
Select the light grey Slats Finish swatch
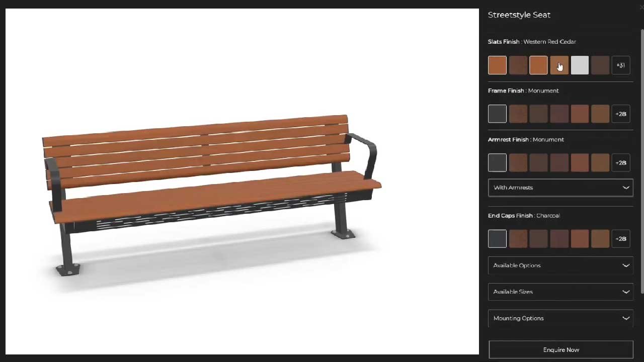point(579,65)
